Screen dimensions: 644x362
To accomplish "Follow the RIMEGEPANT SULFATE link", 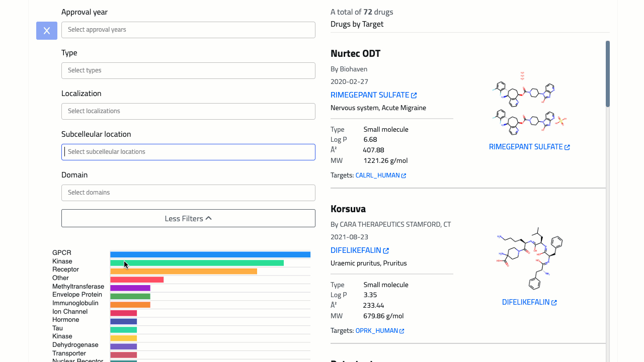I will click(370, 95).
